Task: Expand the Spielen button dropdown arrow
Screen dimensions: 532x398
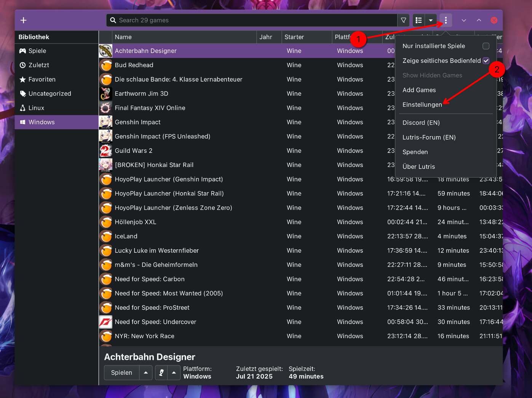Action: click(146, 372)
